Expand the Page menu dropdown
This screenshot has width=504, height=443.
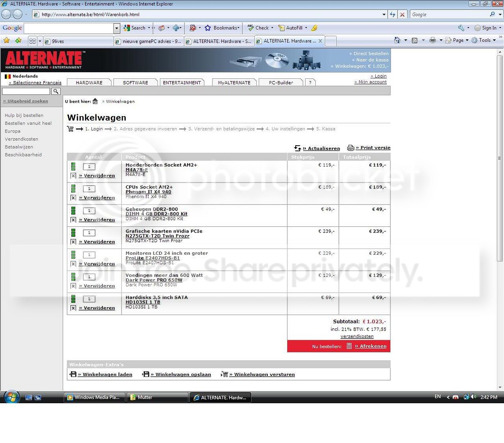(x=467, y=40)
